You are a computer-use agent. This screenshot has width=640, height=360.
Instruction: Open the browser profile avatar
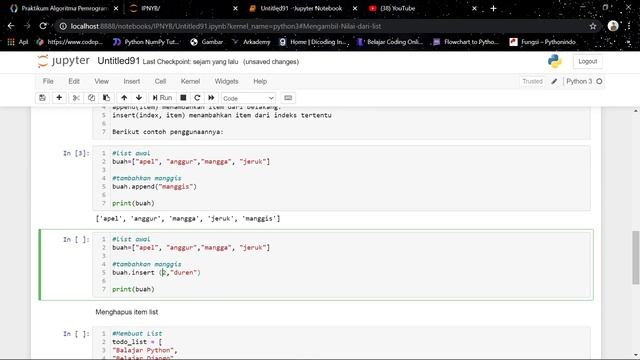(x=613, y=26)
